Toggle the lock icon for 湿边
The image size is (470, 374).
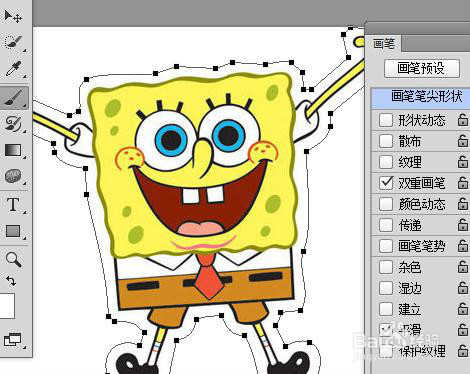463,287
